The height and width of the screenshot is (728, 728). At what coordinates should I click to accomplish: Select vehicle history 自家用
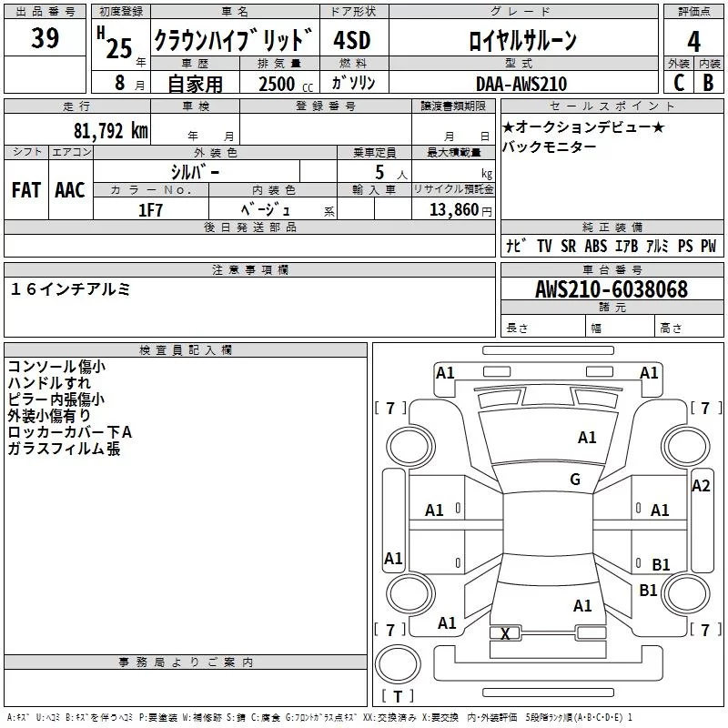(195, 84)
